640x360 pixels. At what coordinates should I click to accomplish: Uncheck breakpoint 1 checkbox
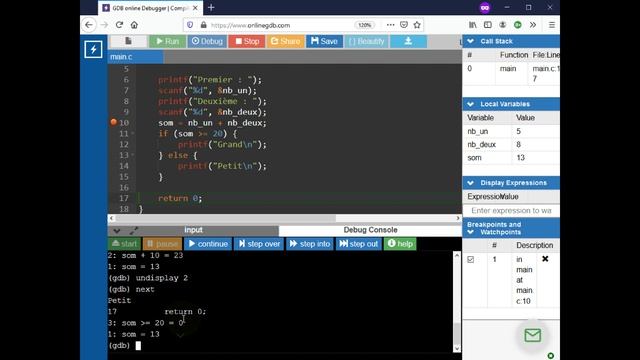pyautogui.click(x=471, y=259)
